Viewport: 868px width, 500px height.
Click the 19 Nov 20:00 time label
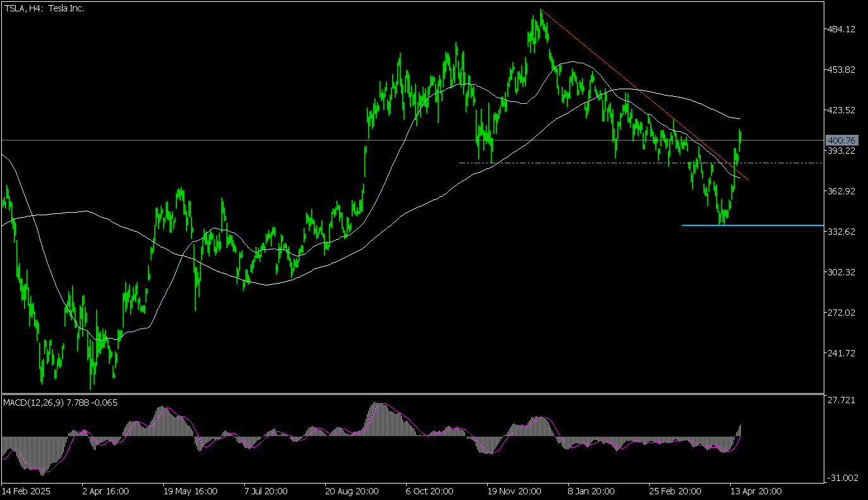click(x=514, y=491)
